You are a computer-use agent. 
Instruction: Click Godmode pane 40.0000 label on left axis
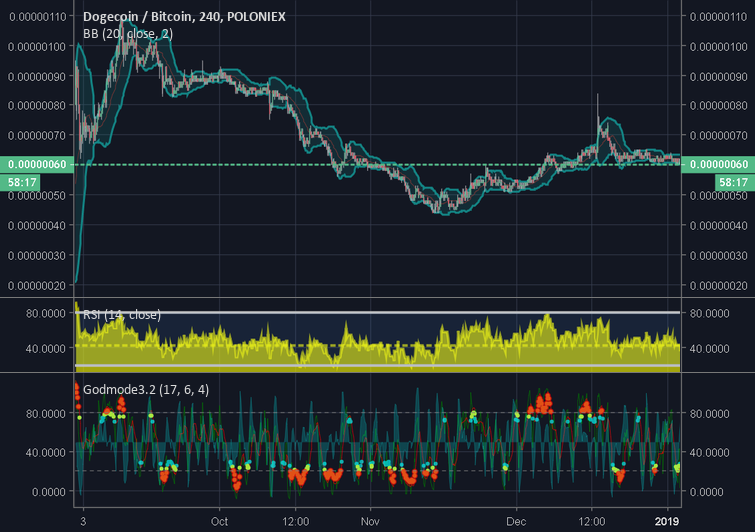tap(46, 453)
